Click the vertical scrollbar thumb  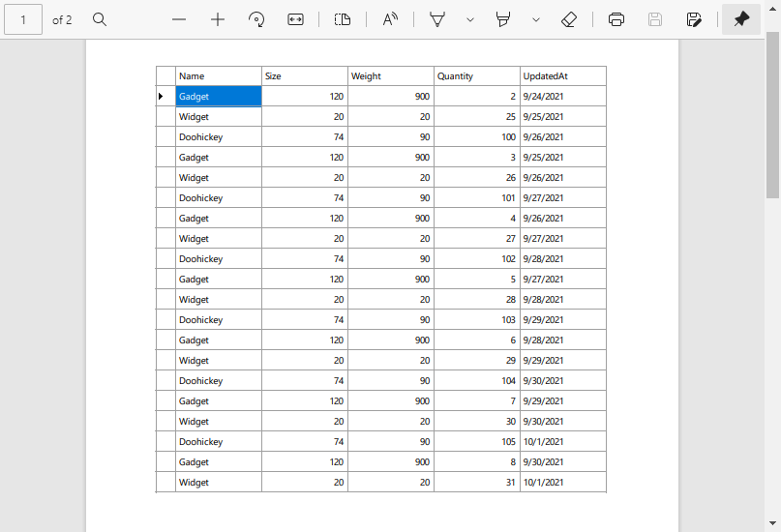(x=772, y=114)
